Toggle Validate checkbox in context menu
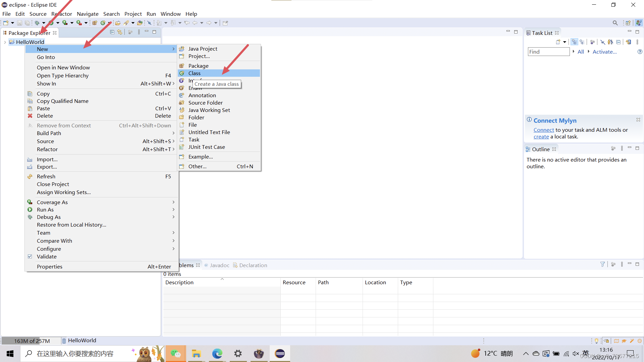Viewport: 644px width, 362px height. [30, 256]
